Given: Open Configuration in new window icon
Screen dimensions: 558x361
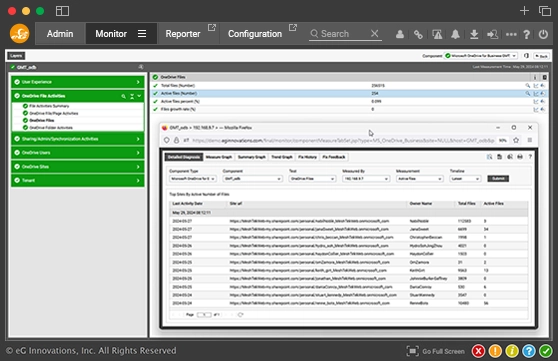Looking at the screenshot, I should click(293, 27).
